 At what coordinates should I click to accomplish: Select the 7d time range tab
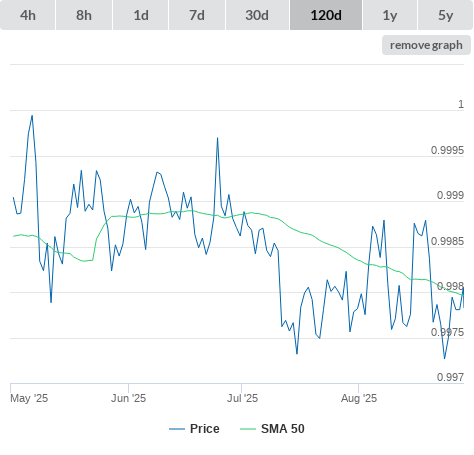[x=197, y=15]
